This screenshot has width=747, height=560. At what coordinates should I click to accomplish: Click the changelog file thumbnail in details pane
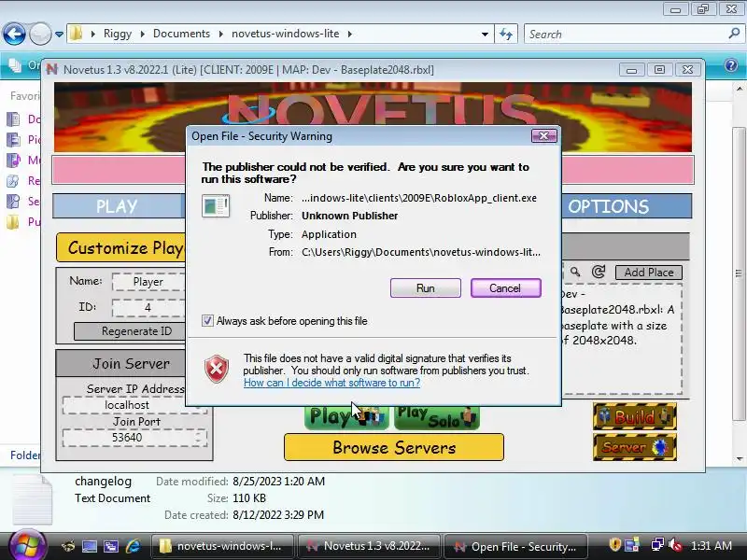(33, 498)
